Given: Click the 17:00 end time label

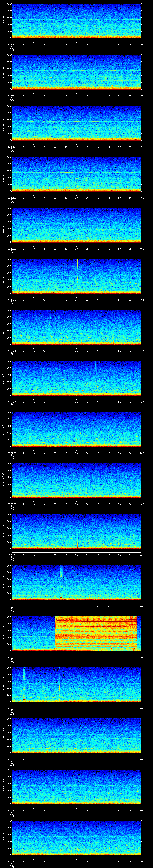Looking at the screenshot, I should [x=141, y=147].
